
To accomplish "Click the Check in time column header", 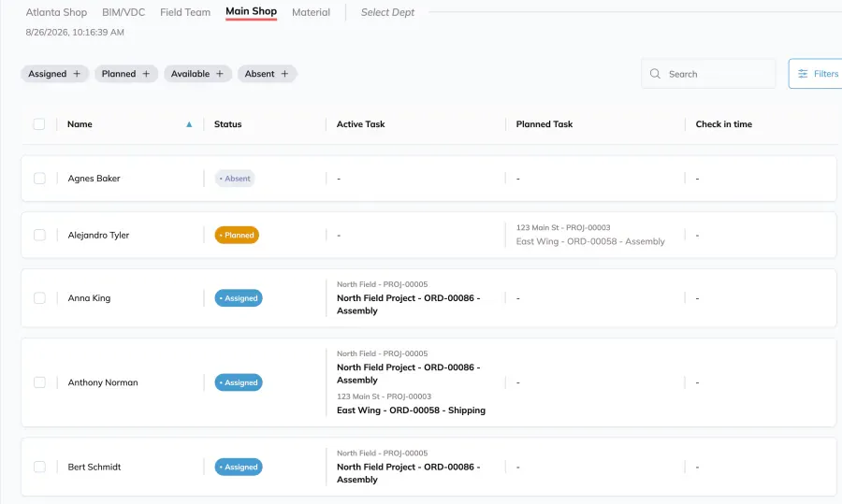I will point(724,124).
